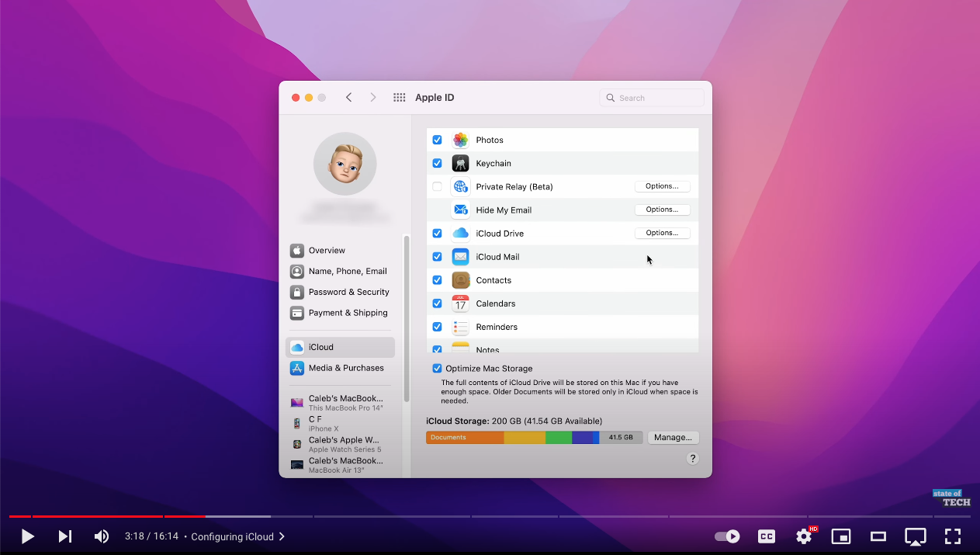Go back with the left chevron button
Image resolution: width=980 pixels, height=555 pixels.
349,98
